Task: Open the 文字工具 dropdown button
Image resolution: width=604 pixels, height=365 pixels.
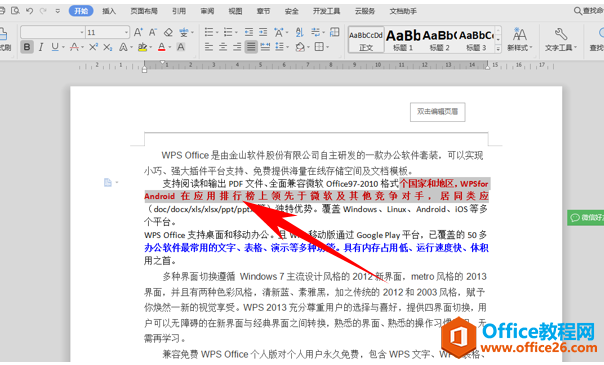Action: [561, 40]
